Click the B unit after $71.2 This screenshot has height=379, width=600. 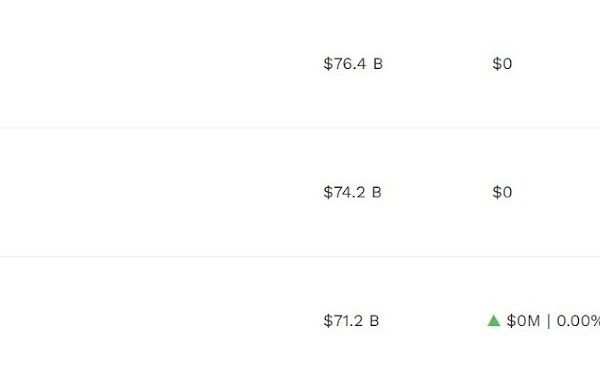pyautogui.click(x=374, y=321)
